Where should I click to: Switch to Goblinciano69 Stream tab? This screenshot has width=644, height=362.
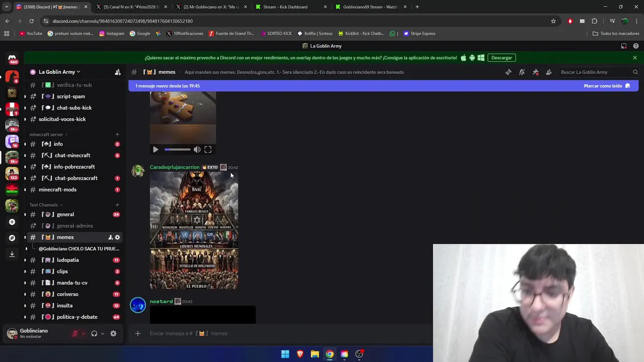coord(371,7)
